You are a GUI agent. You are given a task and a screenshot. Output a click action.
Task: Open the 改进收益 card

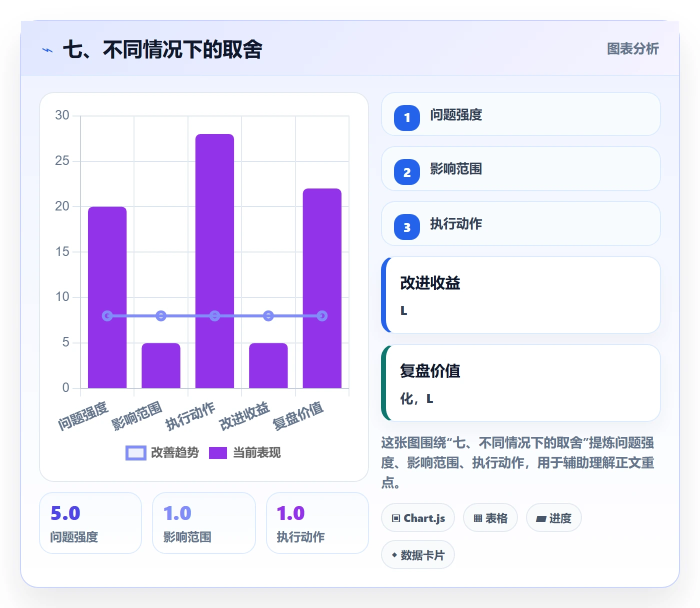click(x=521, y=295)
